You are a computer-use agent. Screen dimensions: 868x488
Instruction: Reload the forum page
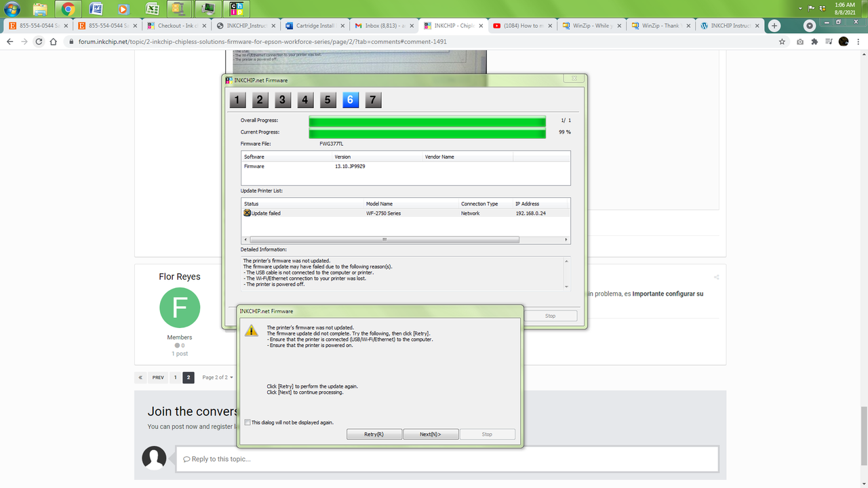[x=39, y=41]
